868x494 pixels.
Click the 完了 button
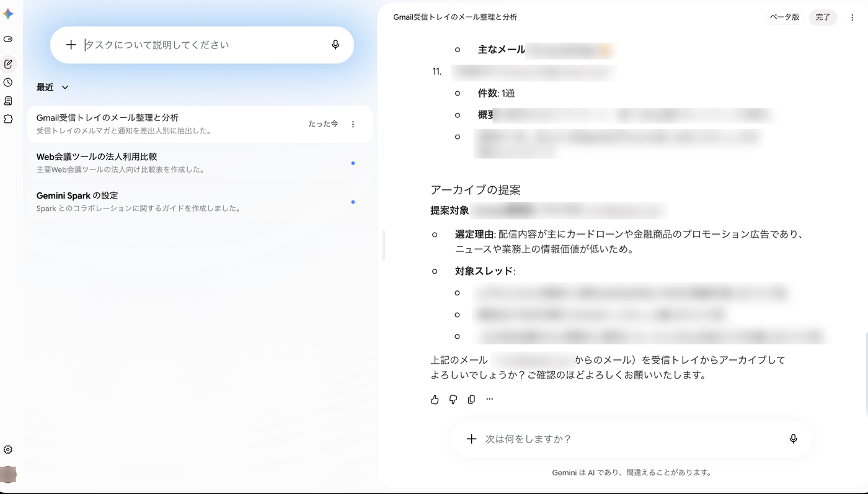tap(823, 17)
